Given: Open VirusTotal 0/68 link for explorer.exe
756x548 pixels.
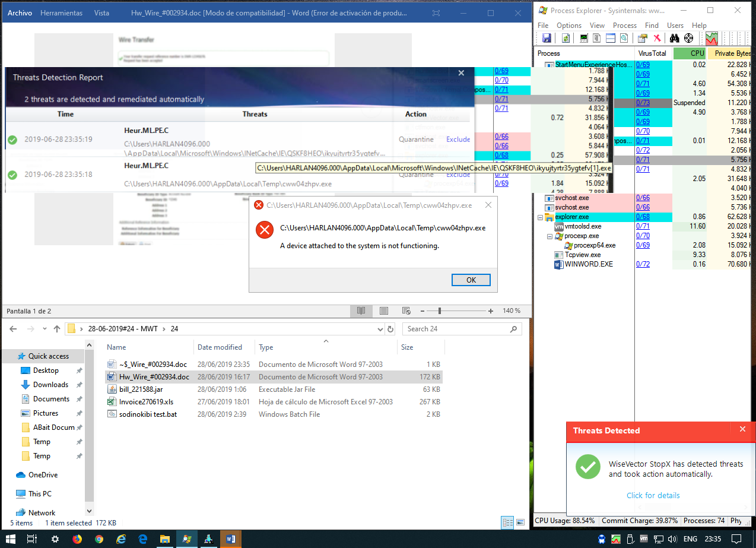Looking at the screenshot, I should coord(643,217).
